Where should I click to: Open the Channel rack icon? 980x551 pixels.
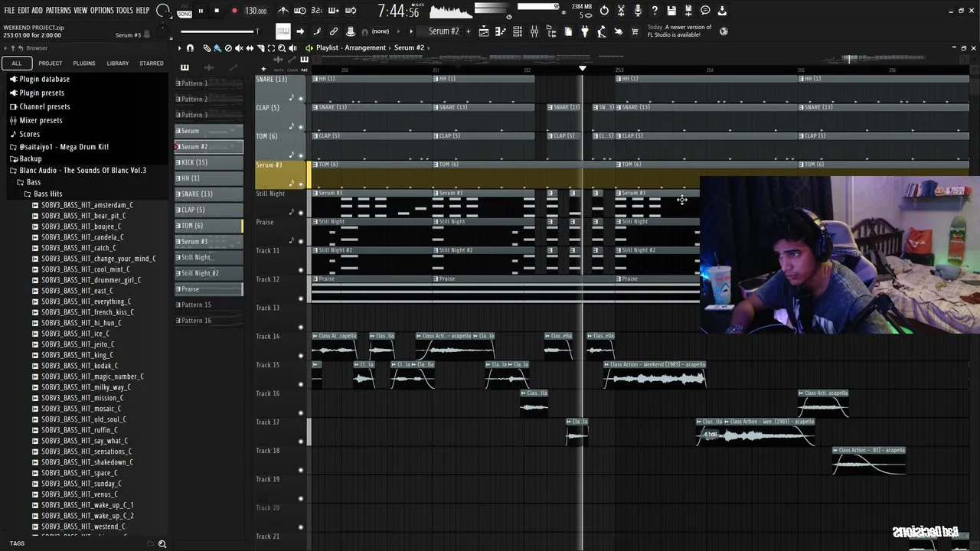point(518,31)
